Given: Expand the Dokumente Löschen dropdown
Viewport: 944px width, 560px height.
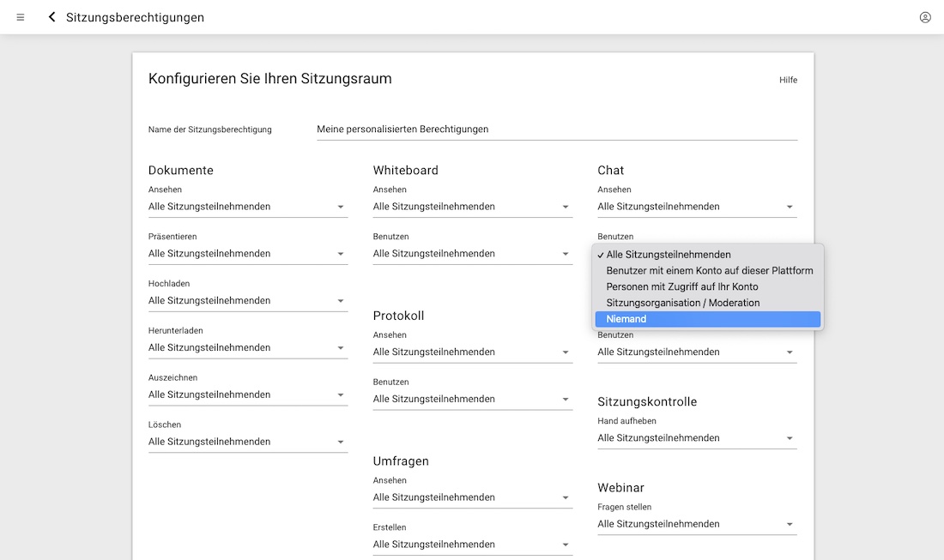Looking at the screenshot, I should (247, 442).
